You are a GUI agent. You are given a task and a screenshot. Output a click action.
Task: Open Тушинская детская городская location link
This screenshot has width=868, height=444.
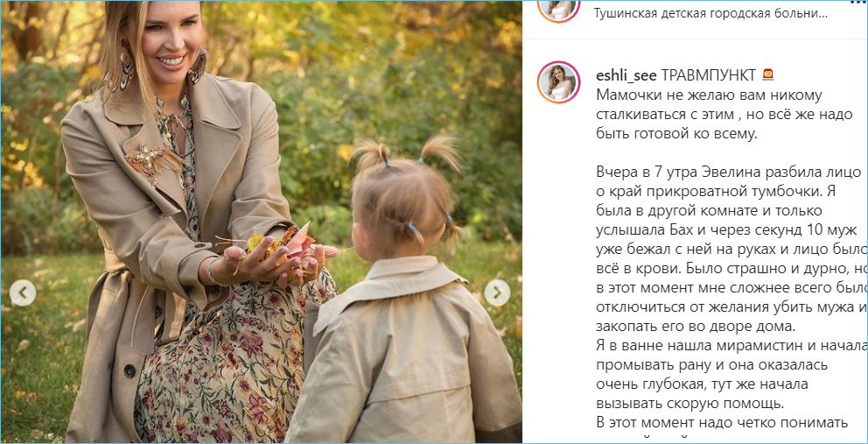point(710,14)
